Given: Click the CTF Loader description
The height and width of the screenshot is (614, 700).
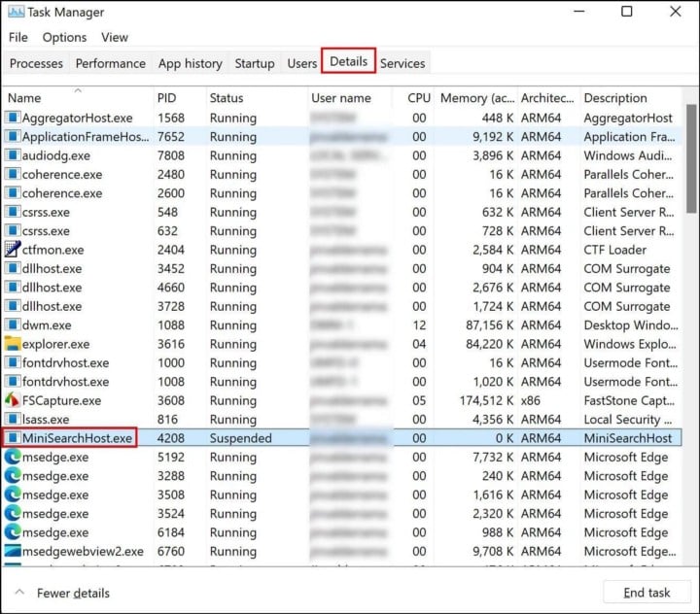Looking at the screenshot, I should click(x=614, y=250).
